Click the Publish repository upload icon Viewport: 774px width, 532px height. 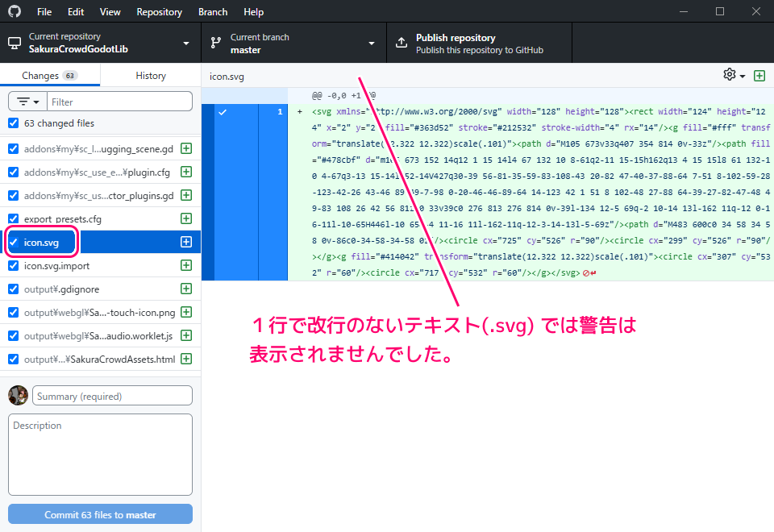(402, 44)
